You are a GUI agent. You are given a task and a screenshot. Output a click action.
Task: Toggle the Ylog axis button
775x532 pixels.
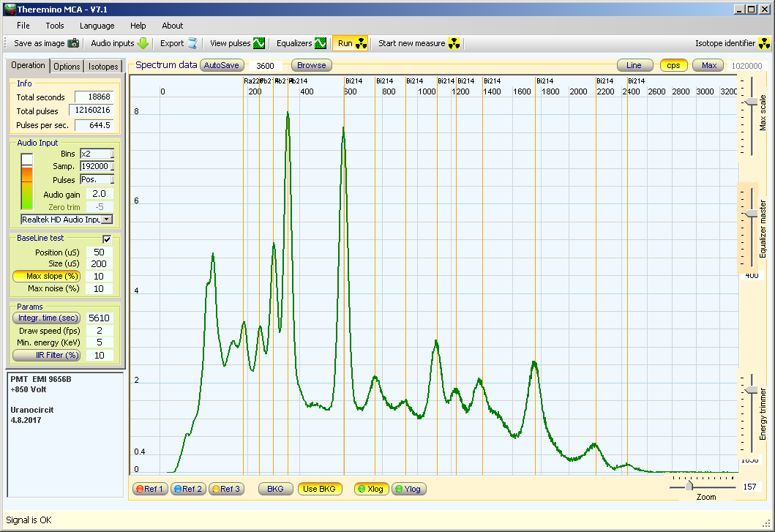point(408,489)
